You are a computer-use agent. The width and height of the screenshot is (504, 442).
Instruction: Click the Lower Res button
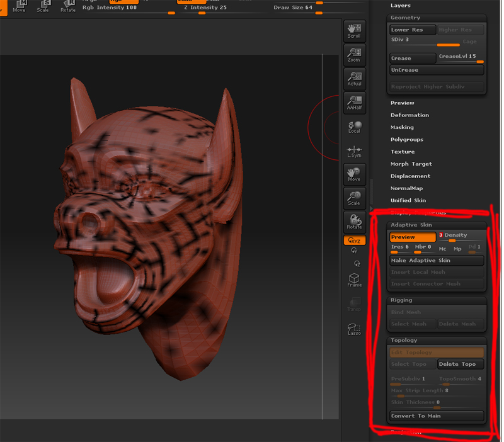pos(412,30)
